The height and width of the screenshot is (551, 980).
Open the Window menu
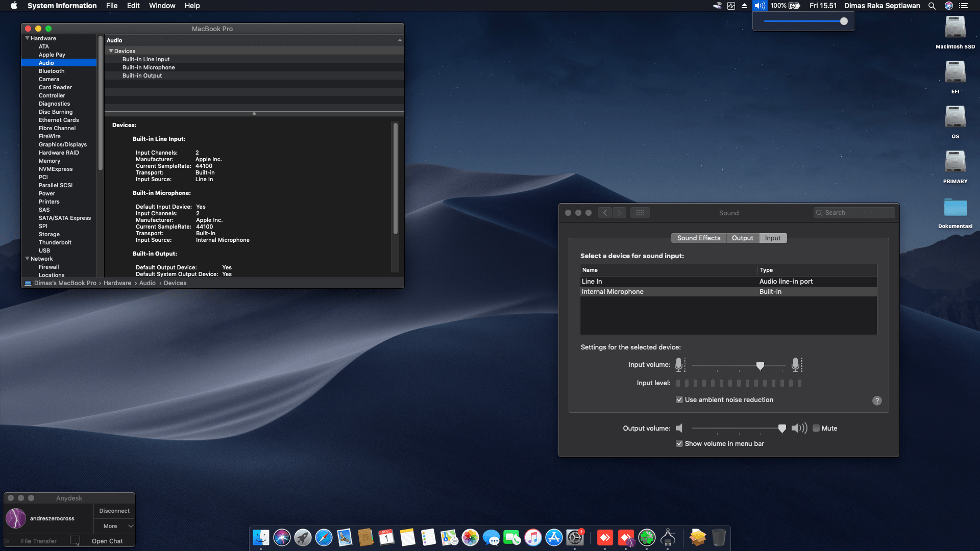pos(162,6)
